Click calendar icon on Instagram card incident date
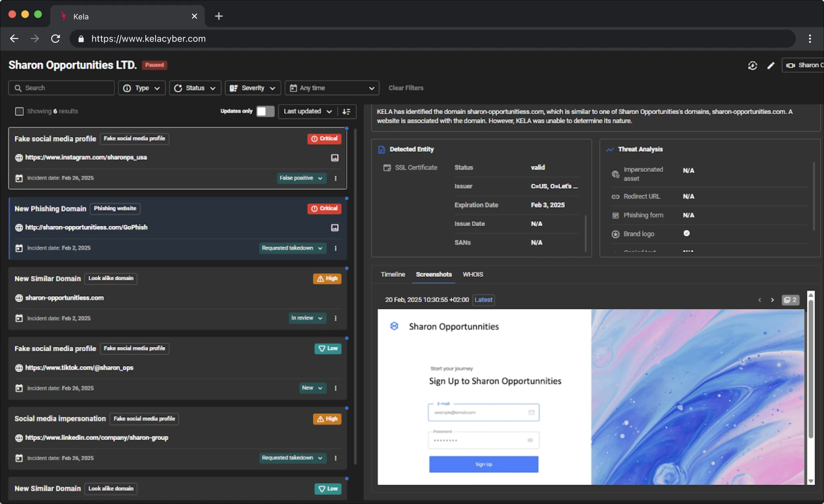 point(19,178)
